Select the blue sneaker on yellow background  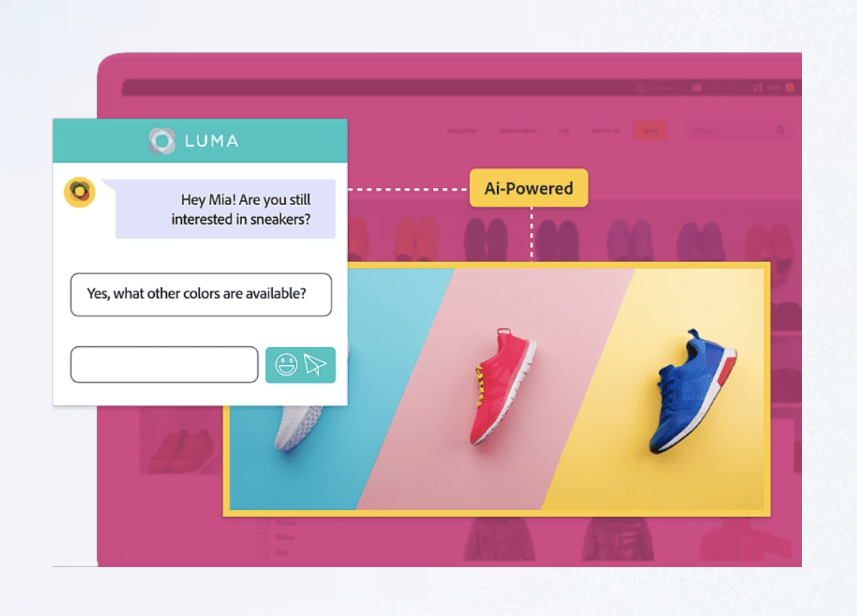(692, 391)
